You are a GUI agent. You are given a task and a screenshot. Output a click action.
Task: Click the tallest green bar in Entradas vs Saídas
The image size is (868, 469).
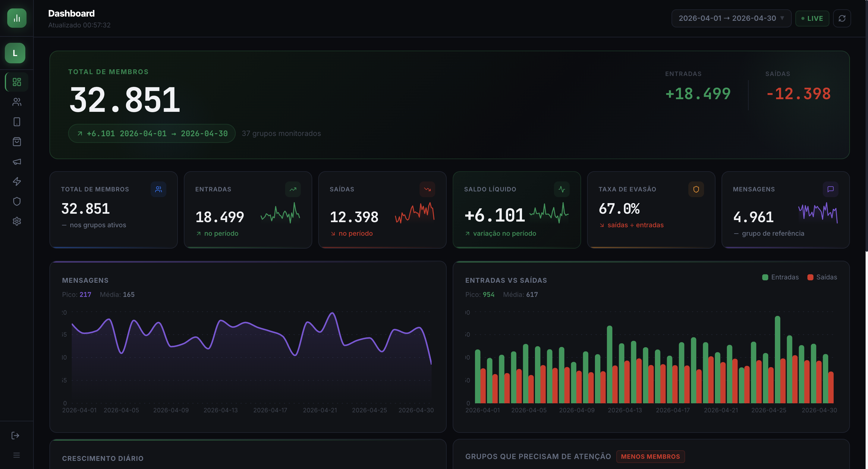point(777,359)
